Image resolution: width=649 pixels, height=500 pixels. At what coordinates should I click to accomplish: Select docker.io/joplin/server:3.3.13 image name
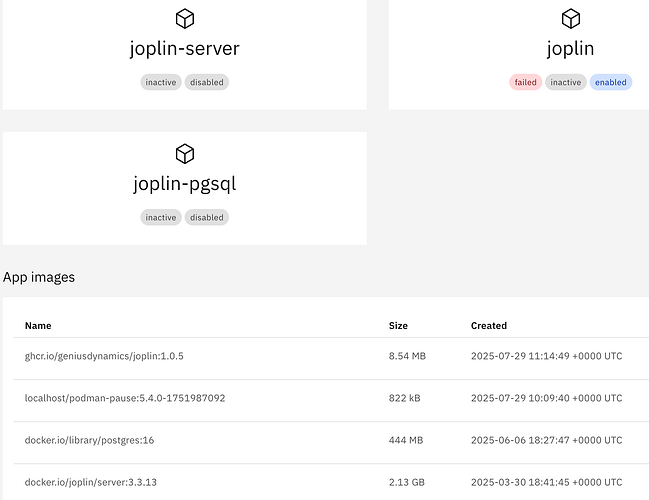coord(91,482)
